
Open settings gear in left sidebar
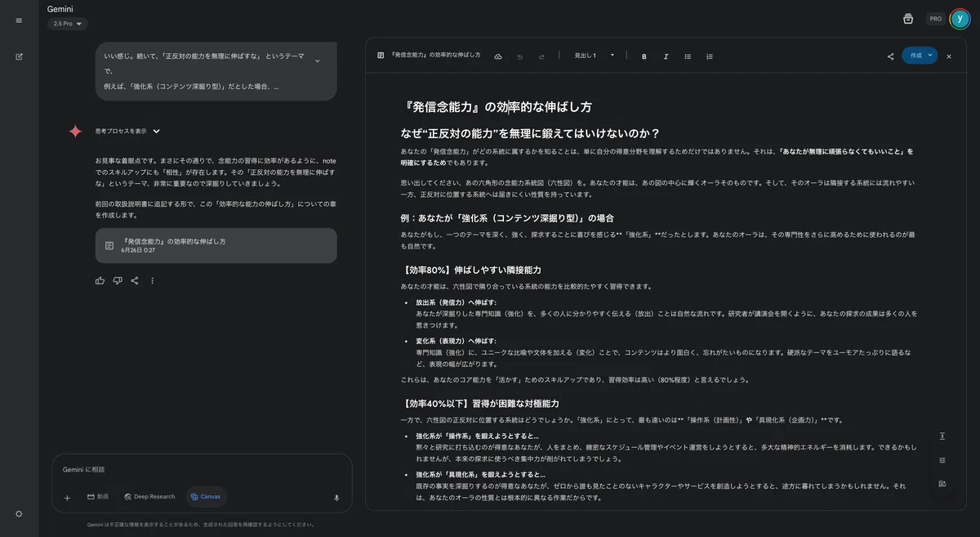[x=19, y=513]
